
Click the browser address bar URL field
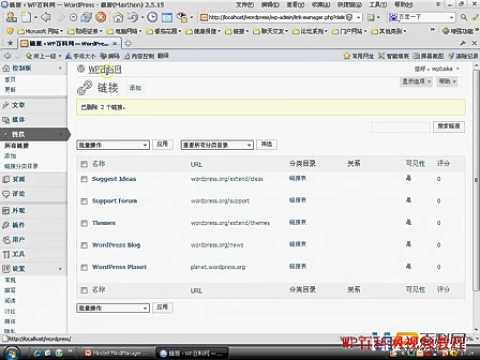coord(280,17)
